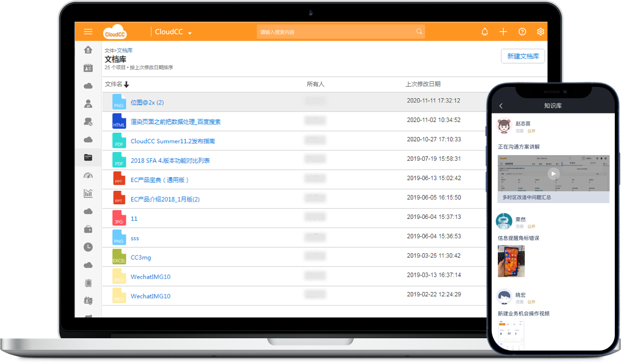This screenshot has width=621, height=364.
Task: Open the EC产品宝典（通用版）file link
Action: tap(160, 180)
